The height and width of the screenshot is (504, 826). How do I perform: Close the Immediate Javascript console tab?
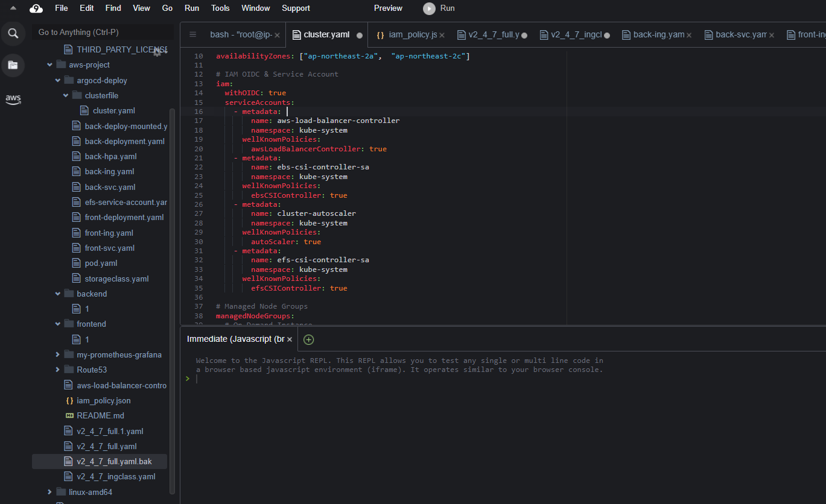pyautogui.click(x=289, y=339)
